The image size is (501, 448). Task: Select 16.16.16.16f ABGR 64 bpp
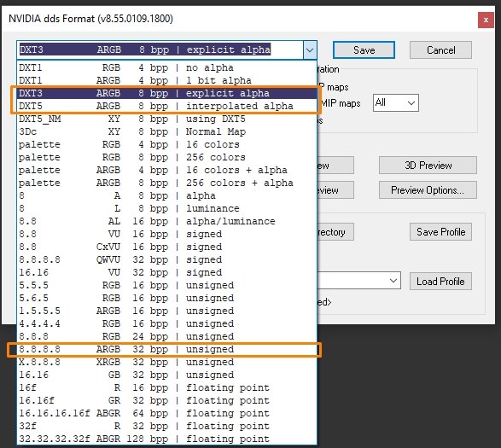tap(166, 413)
